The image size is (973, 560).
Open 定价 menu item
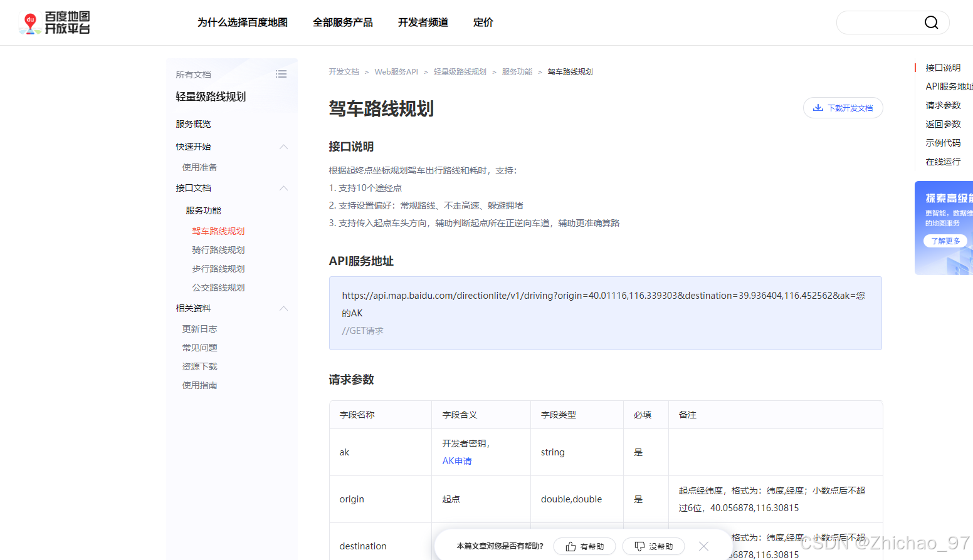tap(483, 23)
